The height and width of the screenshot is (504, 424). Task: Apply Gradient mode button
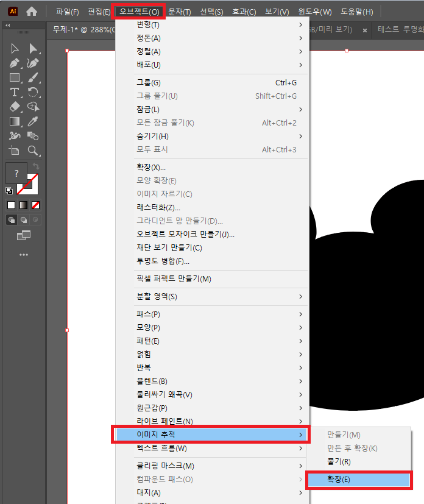tap(23, 205)
